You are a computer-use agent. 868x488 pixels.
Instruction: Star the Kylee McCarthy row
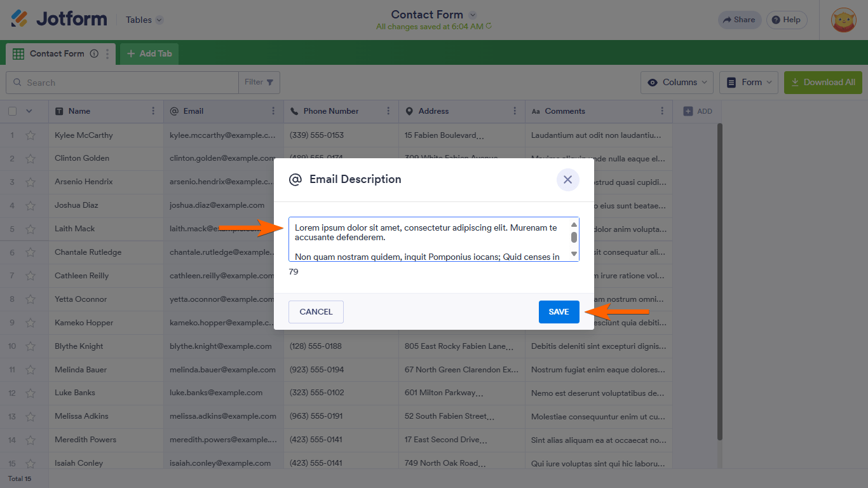31,135
